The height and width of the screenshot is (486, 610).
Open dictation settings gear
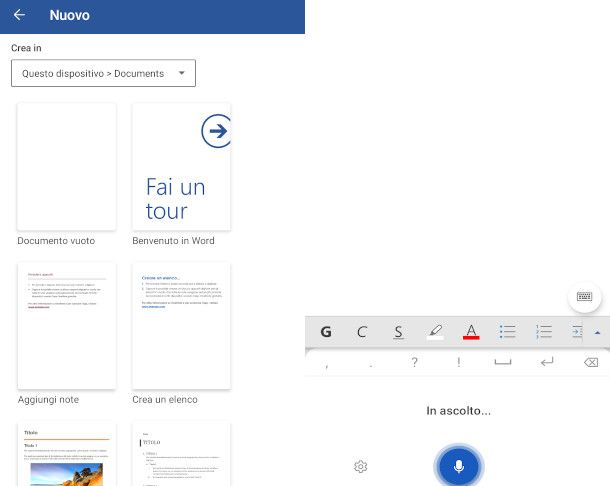tap(360, 466)
